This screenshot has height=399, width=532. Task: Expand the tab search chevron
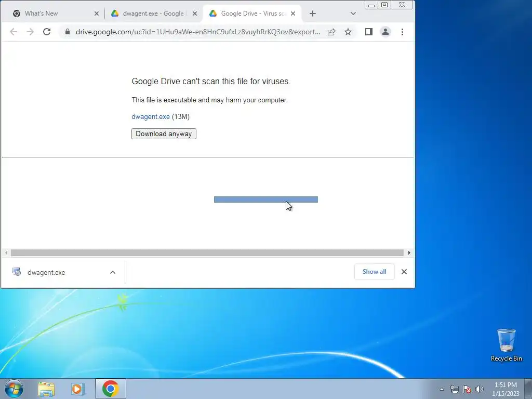pyautogui.click(x=353, y=14)
